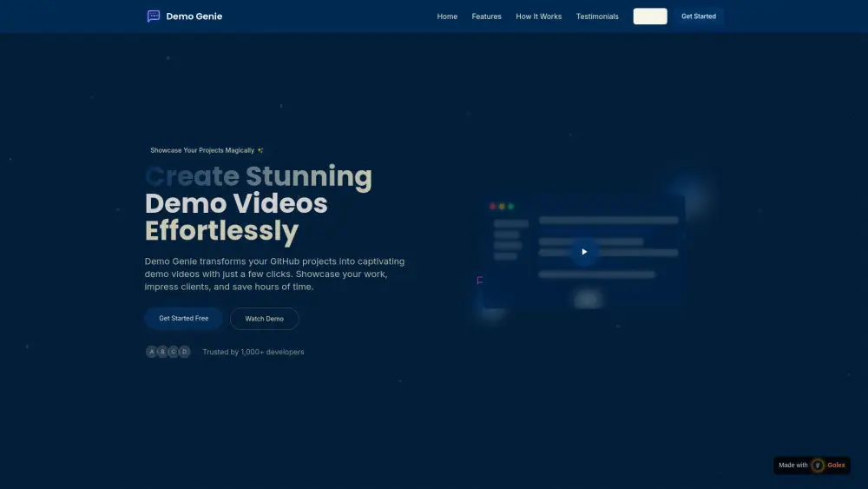Click the green dot in the mockup window
868x489 pixels.
tap(511, 207)
